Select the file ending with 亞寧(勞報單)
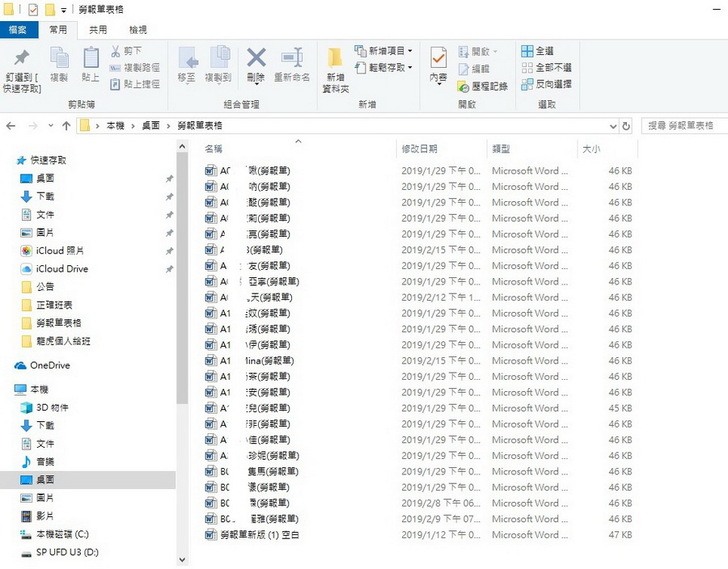 click(x=252, y=282)
